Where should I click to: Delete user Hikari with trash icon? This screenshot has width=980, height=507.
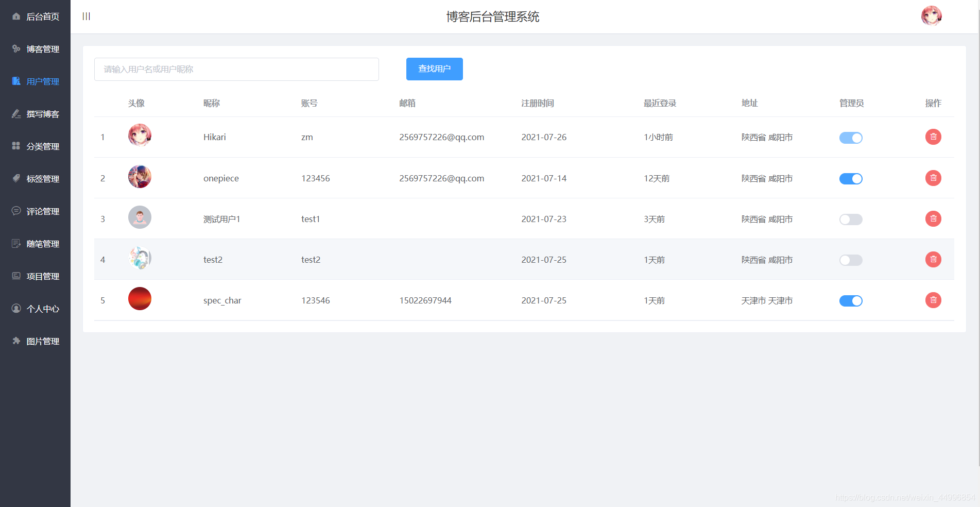point(933,137)
